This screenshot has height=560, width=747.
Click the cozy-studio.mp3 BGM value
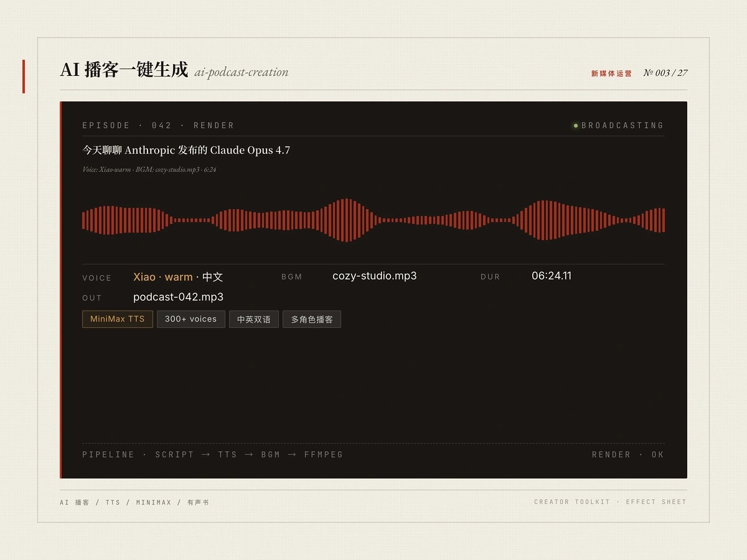(375, 276)
